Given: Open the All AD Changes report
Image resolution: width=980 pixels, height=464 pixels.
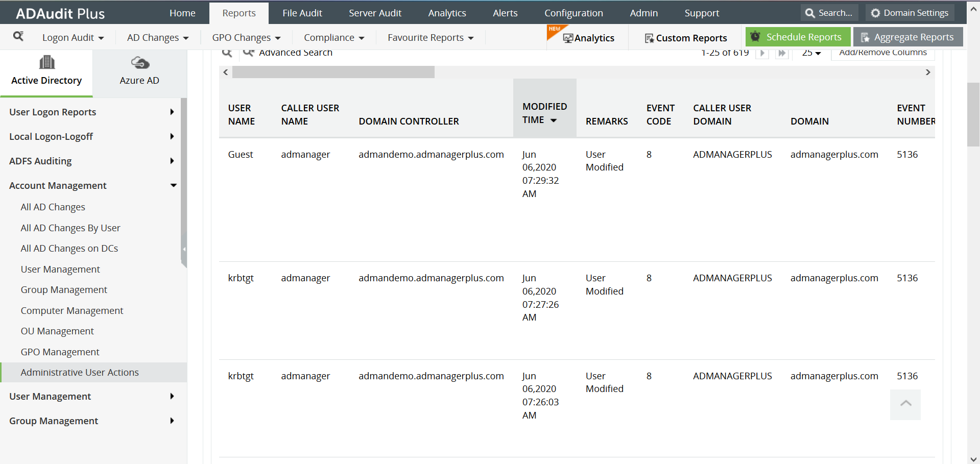Looking at the screenshot, I should pyautogui.click(x=53, y=207).
